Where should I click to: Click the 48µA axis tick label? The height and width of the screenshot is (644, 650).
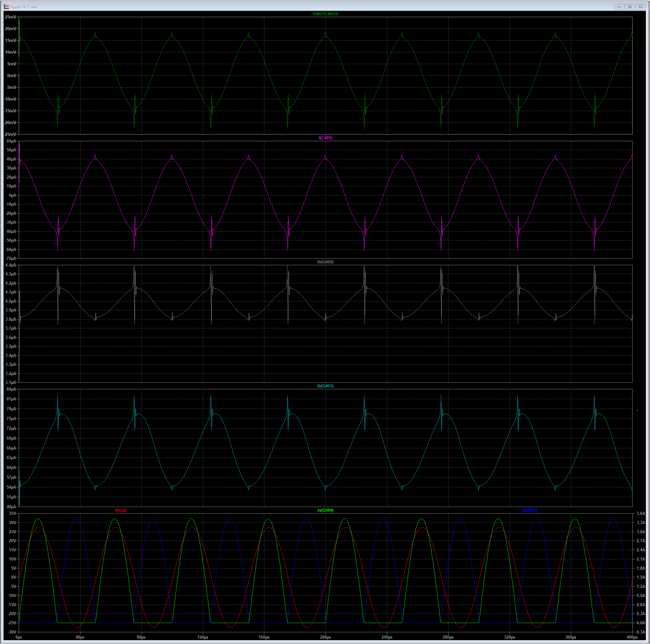tap(11, 507)
